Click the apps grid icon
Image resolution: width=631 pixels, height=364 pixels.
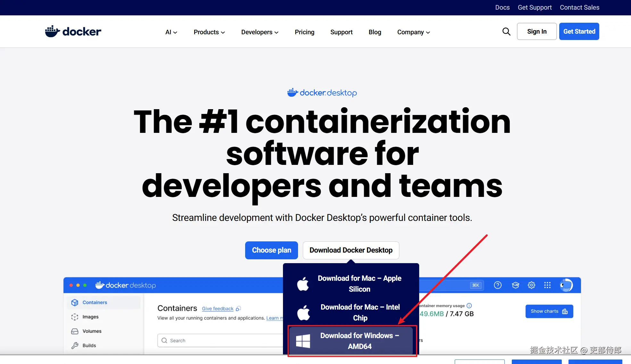(547, 285)
